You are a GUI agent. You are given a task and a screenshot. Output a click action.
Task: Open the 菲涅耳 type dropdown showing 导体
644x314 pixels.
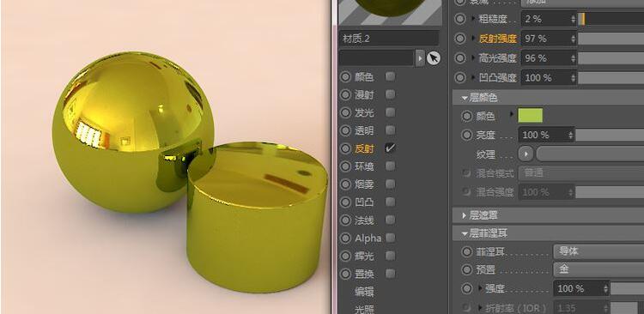(x=598, y=251)
